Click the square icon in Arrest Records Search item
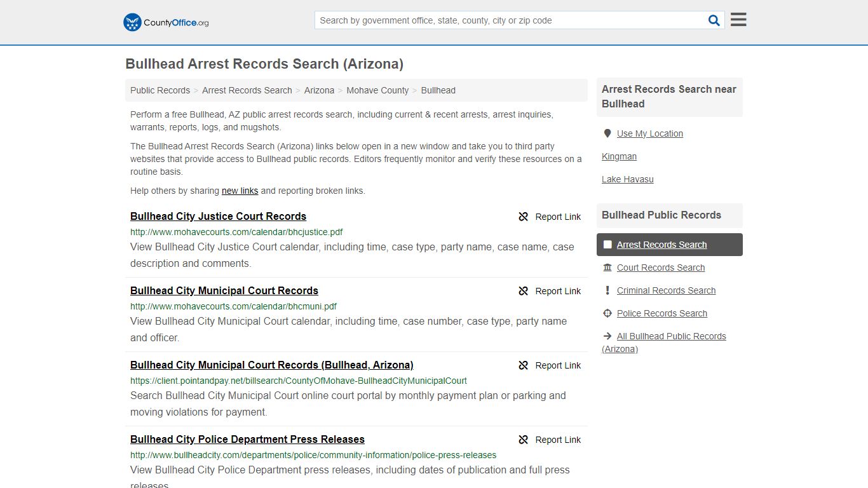Viewport: 868px width, 488px height. pos(607,245)
